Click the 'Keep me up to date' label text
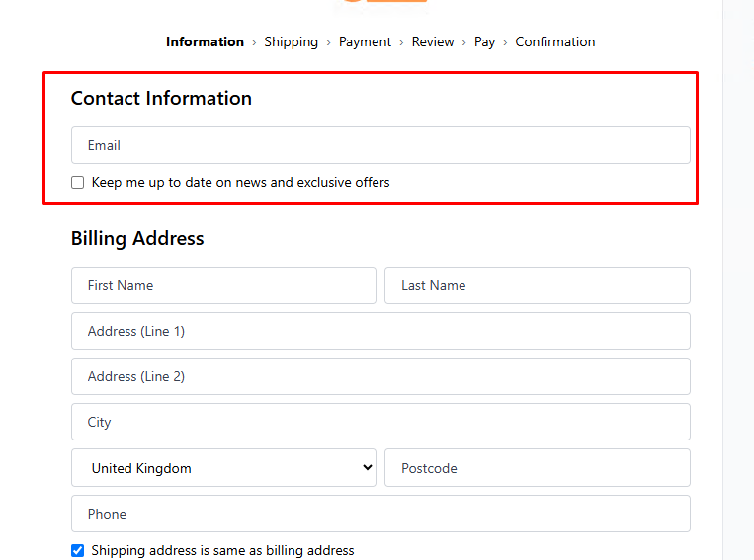The height and width of the screenshot is (560, 754). tap(240, 182)
